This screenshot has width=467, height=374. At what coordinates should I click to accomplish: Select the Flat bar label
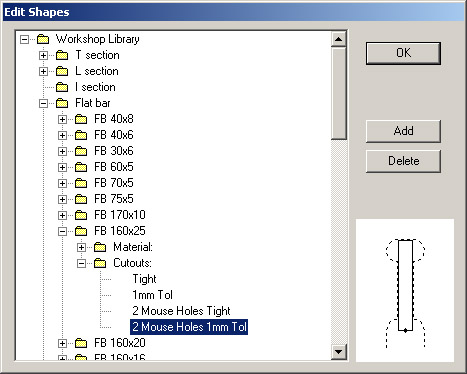[x=93, y=103]
